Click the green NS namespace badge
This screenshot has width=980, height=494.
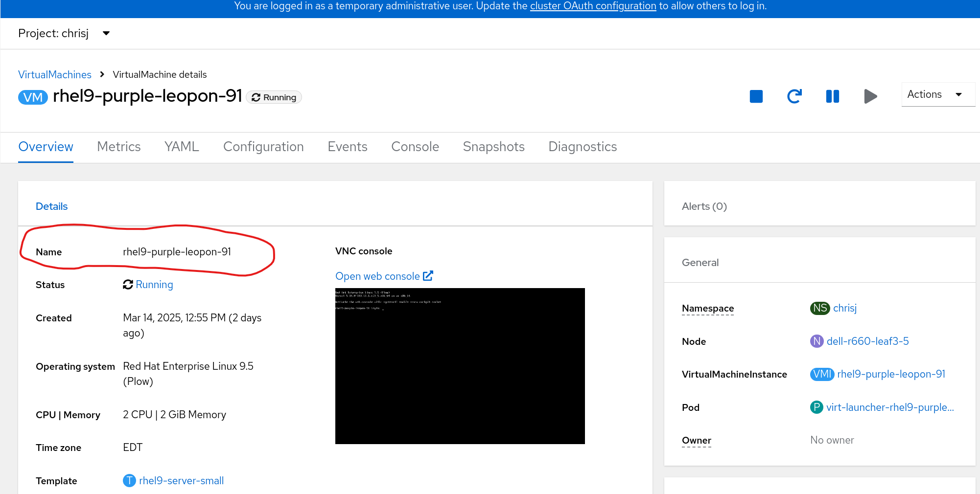(820, 308)
